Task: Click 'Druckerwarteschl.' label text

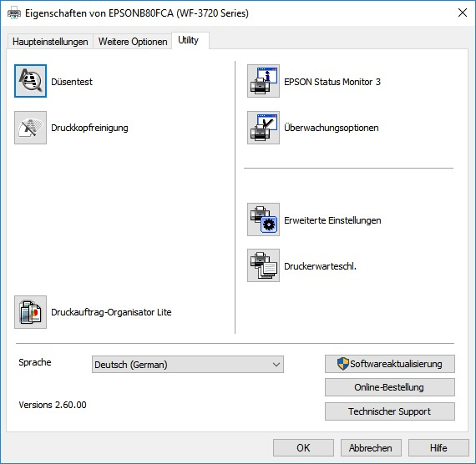Action: pos(320,266)
